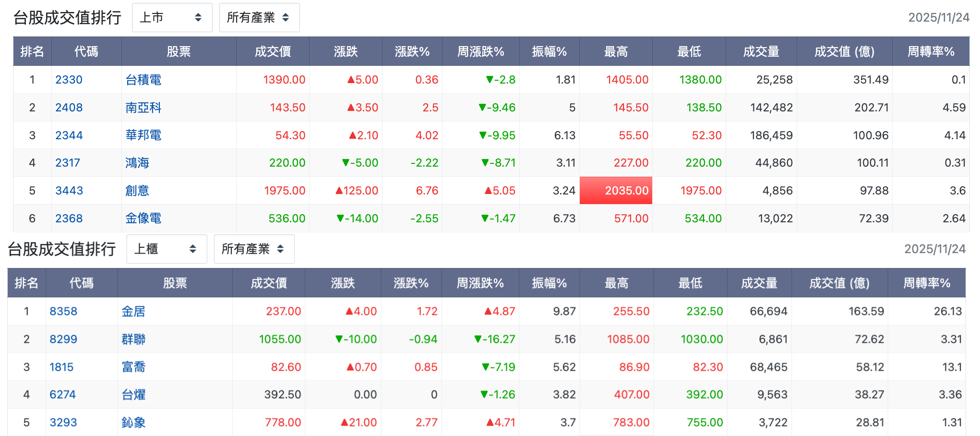Open the 台燿 stock link
The height and width of the screenshot is (436, 980).
click(133, 395)
